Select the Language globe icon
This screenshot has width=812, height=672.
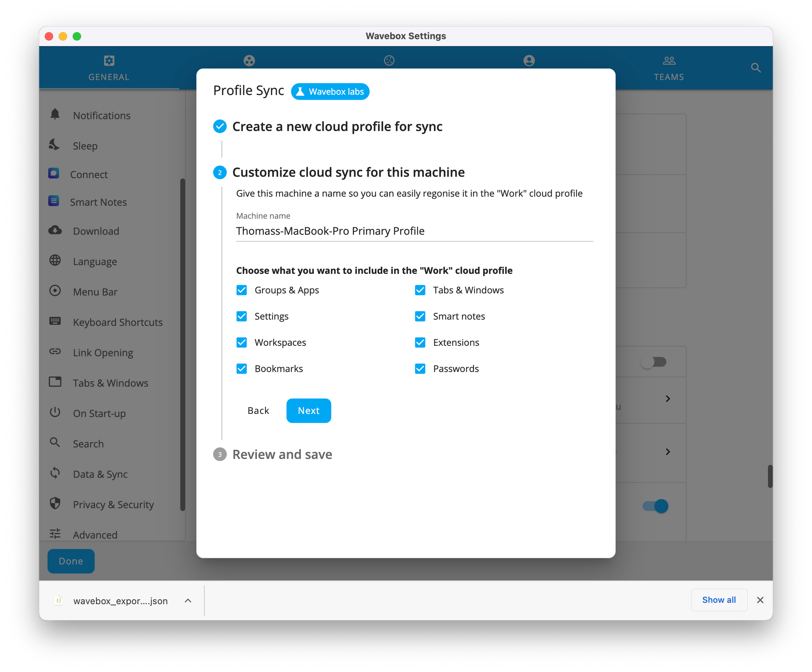[55, 261]
